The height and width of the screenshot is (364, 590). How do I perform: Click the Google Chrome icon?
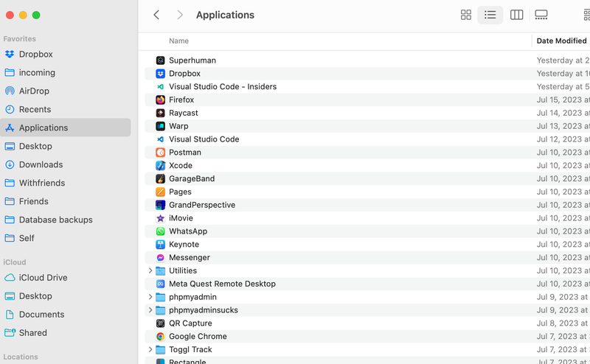tap(160, 337)
